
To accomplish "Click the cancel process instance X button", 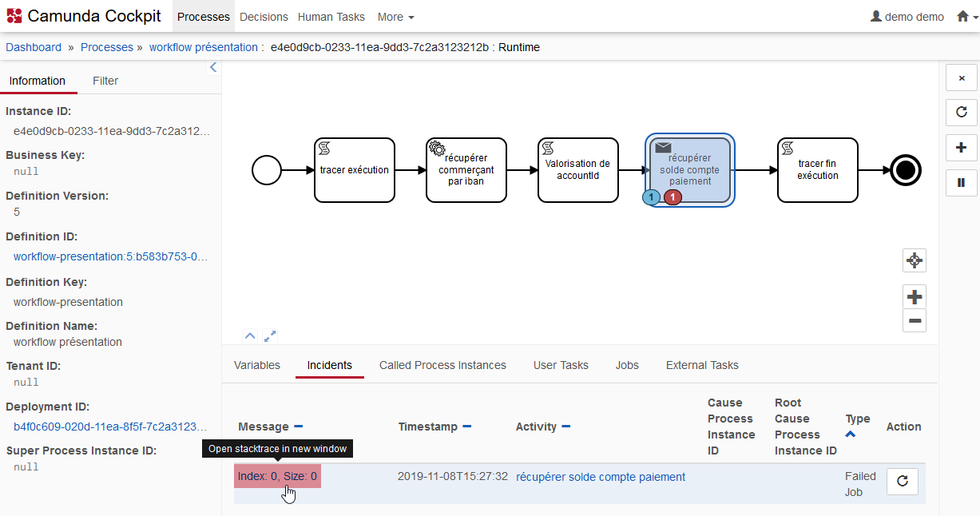I will (961, 78).
